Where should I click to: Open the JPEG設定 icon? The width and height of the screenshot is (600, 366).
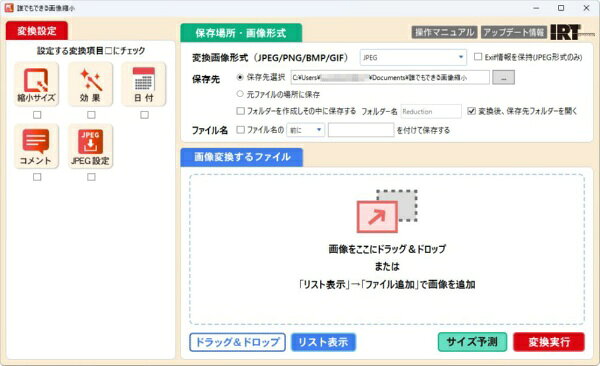click(x=90, y=147)
